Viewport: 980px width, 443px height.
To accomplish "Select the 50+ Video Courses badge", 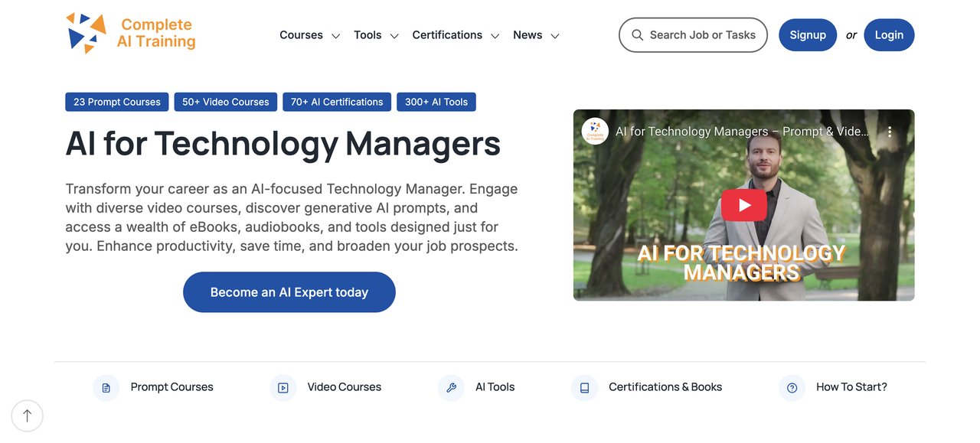I will click(226, 102).
